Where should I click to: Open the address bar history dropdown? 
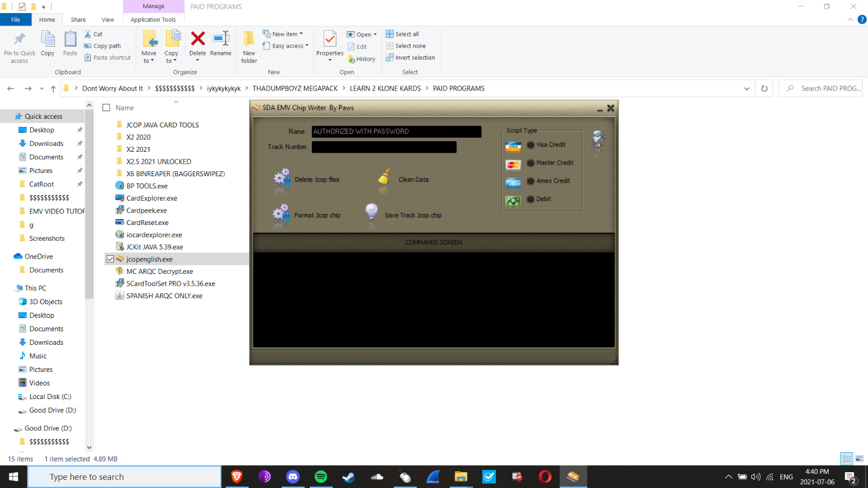point(747,88)
